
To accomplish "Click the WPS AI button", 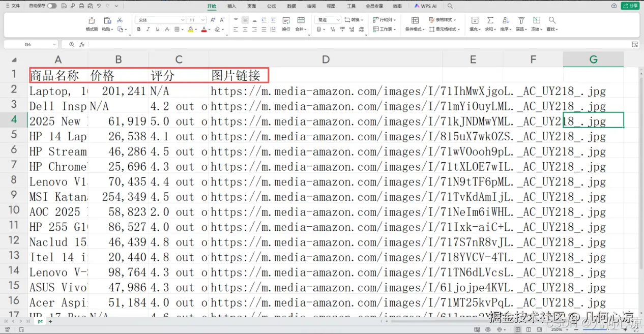I will click(x=425, y=6).
